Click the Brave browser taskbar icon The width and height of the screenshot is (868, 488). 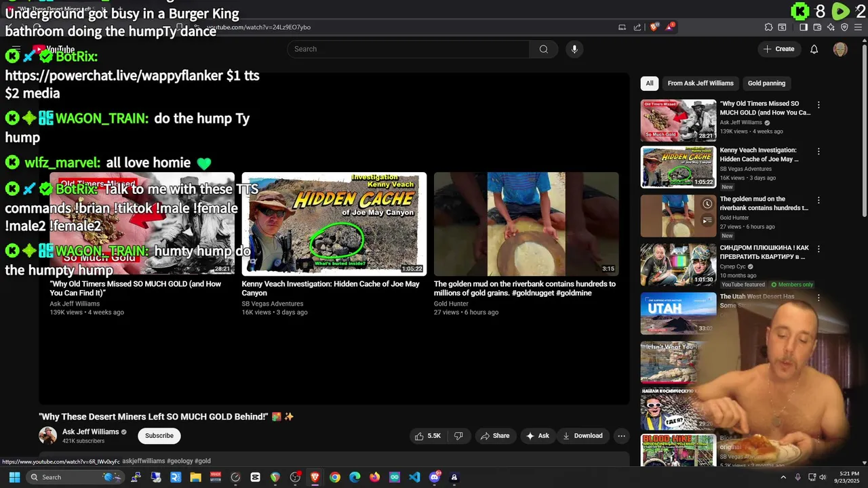315,477
